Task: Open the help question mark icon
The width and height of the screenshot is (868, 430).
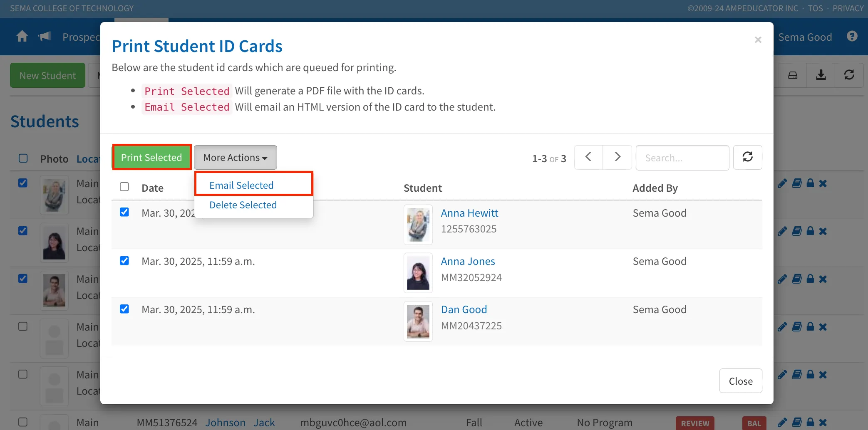Action: (852, 37)
